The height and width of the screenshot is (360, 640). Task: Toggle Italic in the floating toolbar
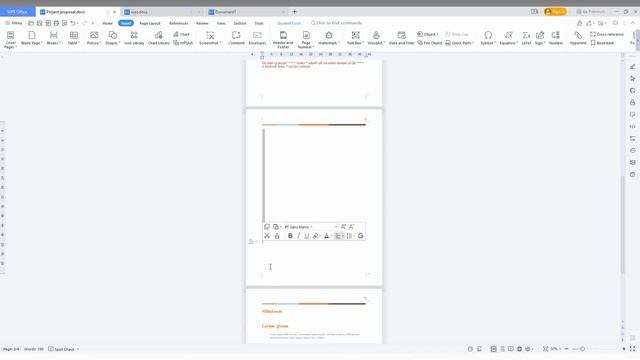298,236
